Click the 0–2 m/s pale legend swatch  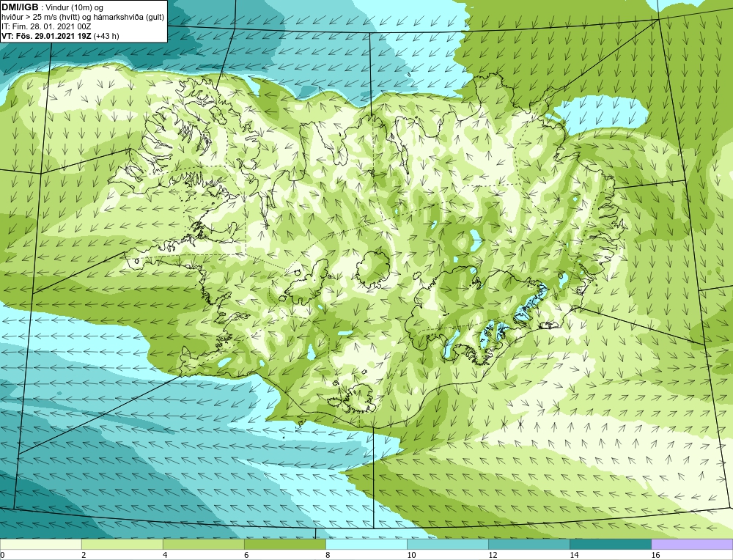coord(40,544)
